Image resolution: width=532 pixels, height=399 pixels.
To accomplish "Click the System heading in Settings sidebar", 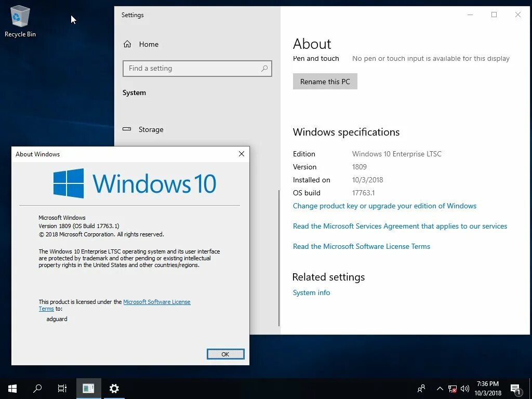I will (134, 92).
